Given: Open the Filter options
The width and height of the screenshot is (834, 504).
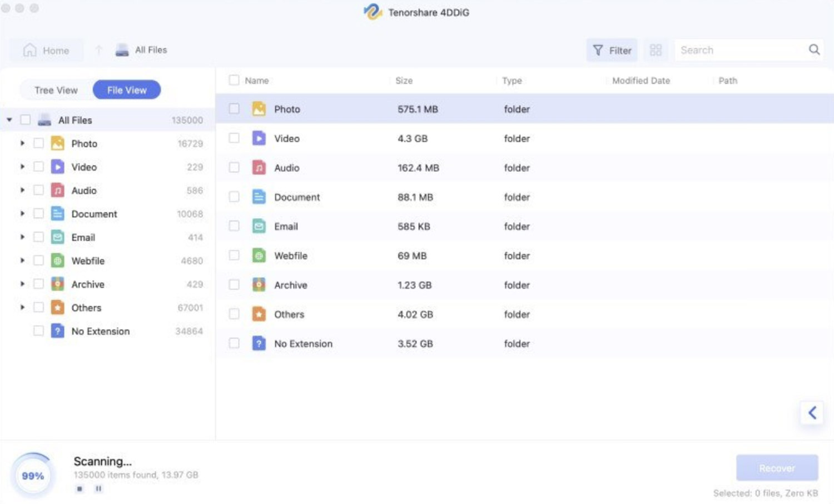Looking at the screenshot, I should 612,51.
